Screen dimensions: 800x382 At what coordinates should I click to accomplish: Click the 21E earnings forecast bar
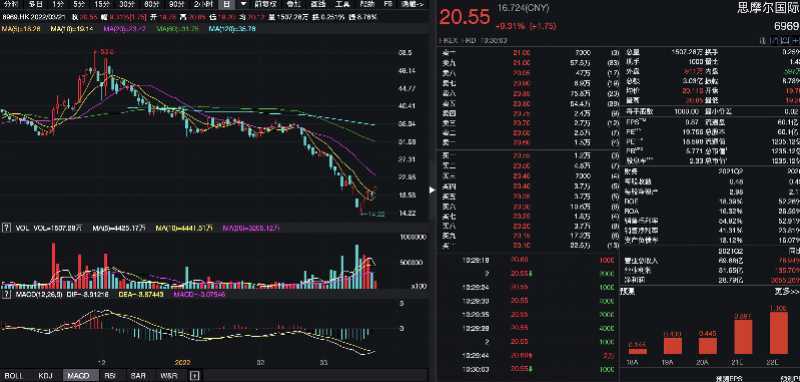pyautogui.click(x=743, y=337)
